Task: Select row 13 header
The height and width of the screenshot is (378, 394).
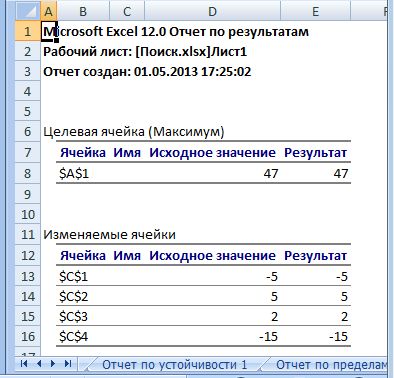Action: click(x=28, y=276)
